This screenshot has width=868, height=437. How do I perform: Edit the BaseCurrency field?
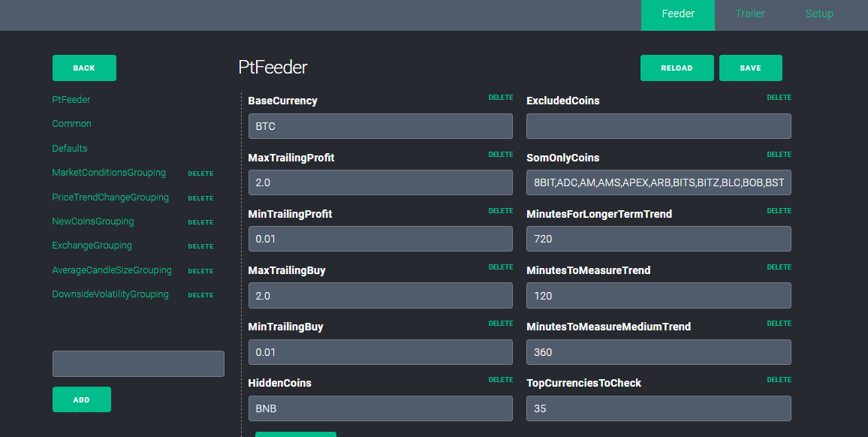point(380,126)
